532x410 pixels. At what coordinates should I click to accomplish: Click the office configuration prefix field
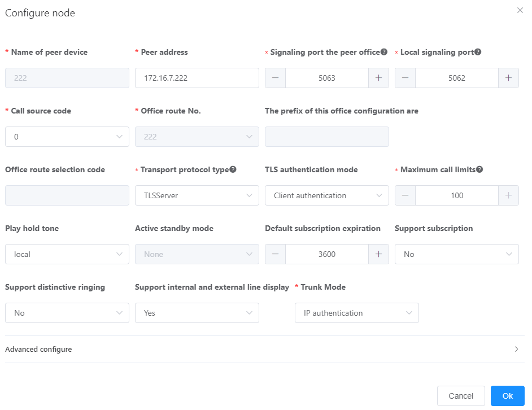pos(327,137)
